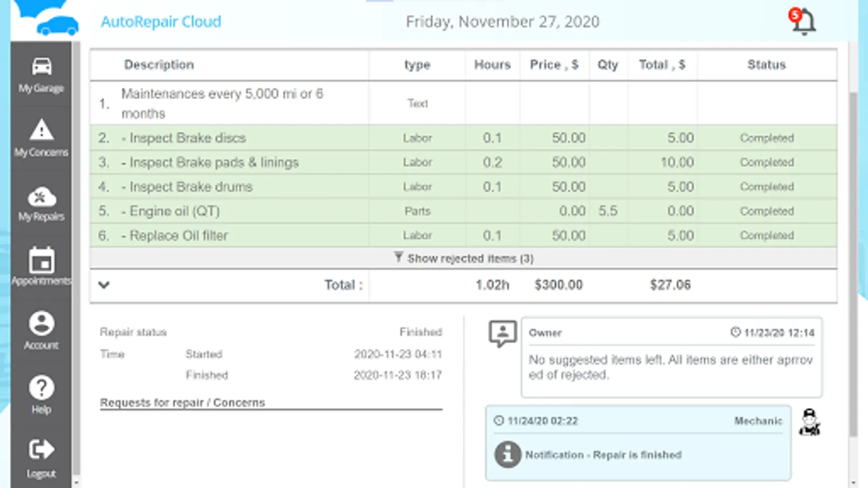
Task: Click the Help question mark icon
Action: click(41, 388)
